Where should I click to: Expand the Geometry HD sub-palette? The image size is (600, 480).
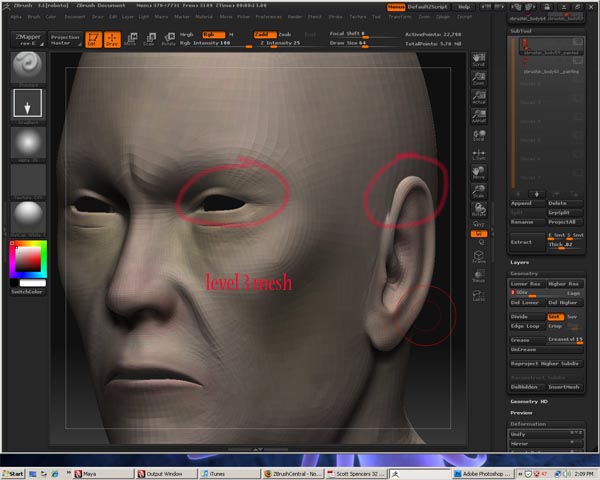[x=529, y=402]
